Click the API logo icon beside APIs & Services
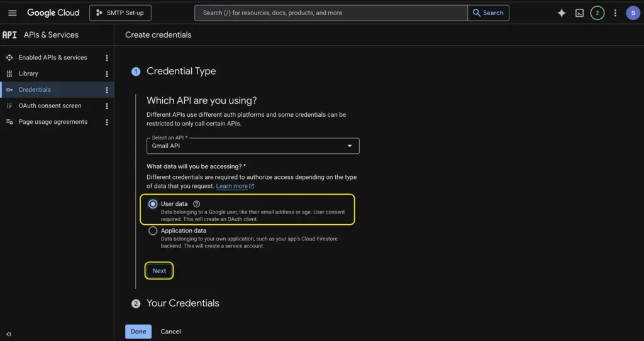644x341 pixels. [9, 35]
